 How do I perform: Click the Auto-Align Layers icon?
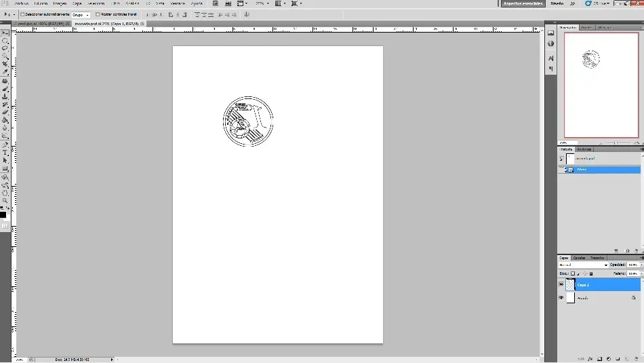point(247,14)
